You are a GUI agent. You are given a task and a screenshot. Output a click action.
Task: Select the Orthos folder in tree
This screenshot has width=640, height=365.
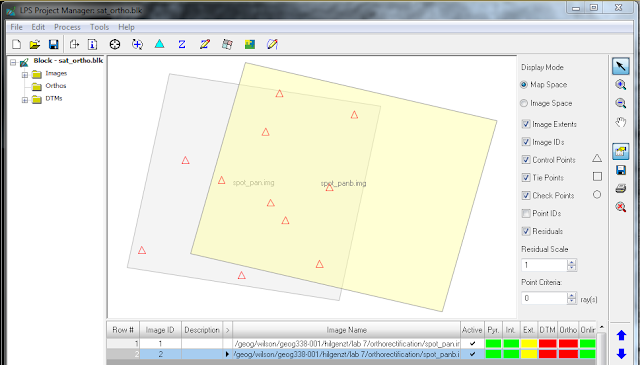click(56, 86)
